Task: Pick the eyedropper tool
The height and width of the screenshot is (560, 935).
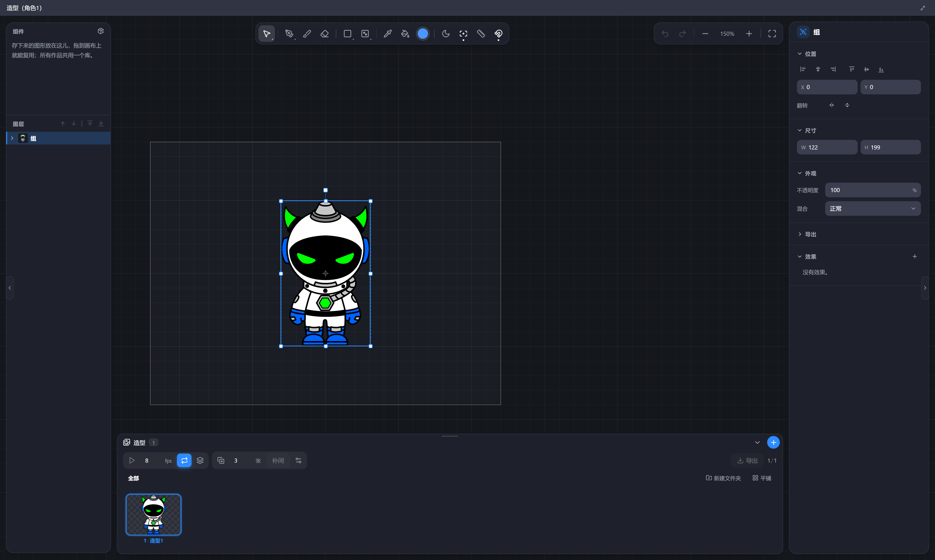Action: (387, 34)
